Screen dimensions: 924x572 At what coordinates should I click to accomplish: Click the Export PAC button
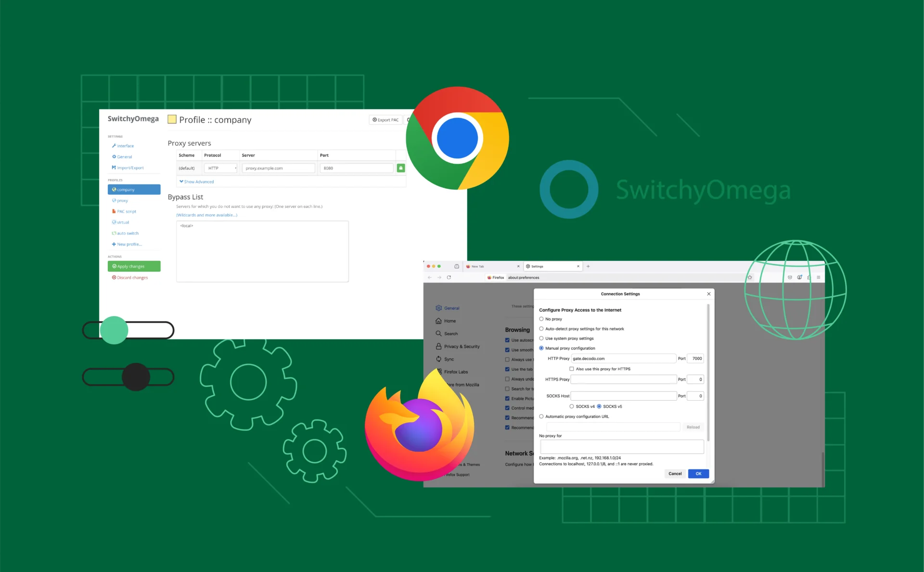coord(385,120)
